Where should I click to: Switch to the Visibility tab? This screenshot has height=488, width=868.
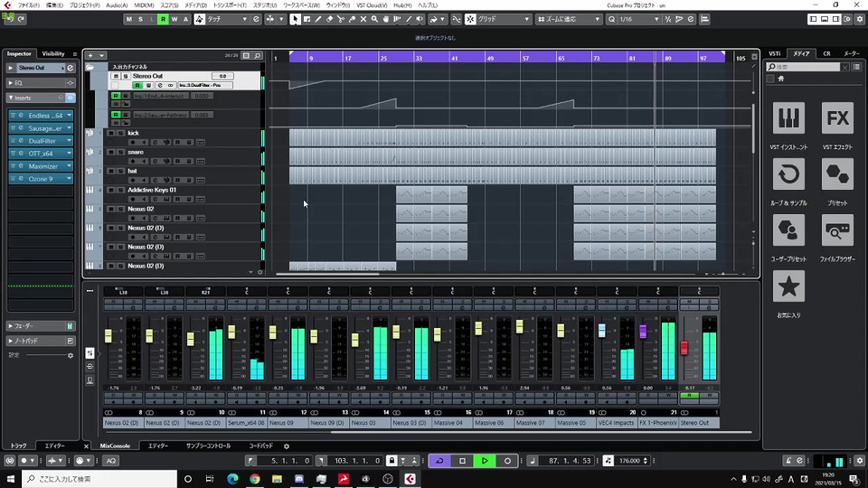[x=53, y=53]
